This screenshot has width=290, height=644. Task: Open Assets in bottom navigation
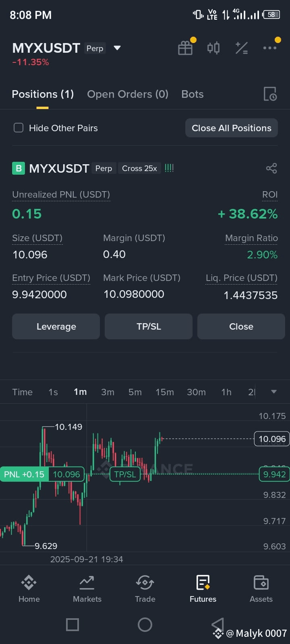point(261,588)
